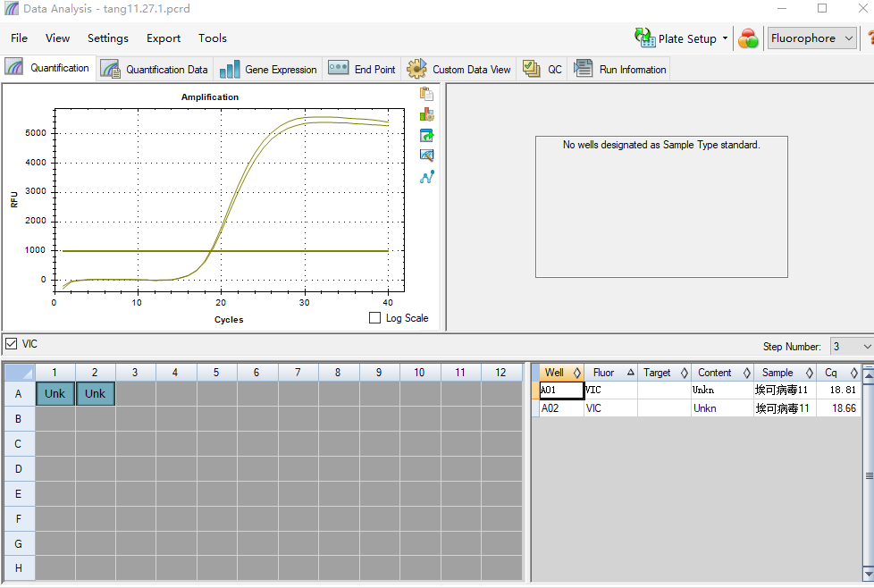Screen dimensions: 874x588
Task: Select plate row header H
Action: click(x=19, y=568)
